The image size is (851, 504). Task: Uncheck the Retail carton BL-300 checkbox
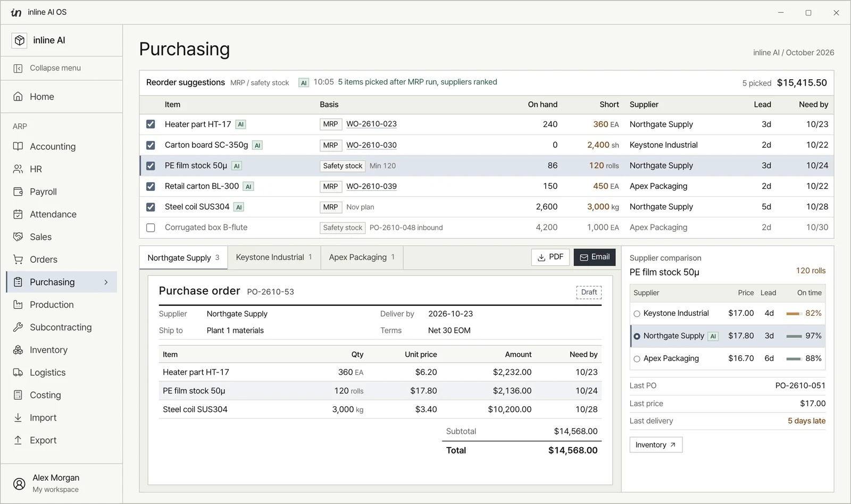pos(151,186)
